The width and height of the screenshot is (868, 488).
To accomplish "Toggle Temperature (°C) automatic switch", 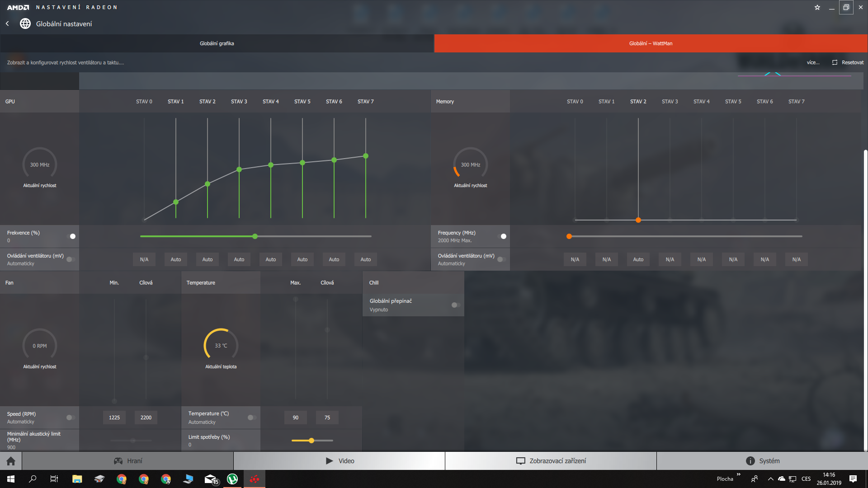I will [252, 418].
